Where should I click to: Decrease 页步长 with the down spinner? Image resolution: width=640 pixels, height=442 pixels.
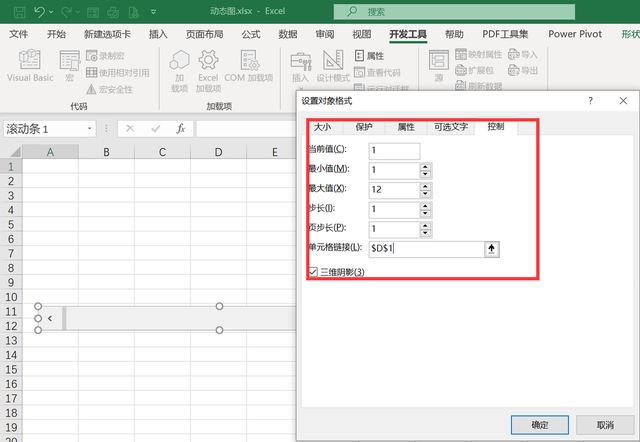click(x=425, y=233)
